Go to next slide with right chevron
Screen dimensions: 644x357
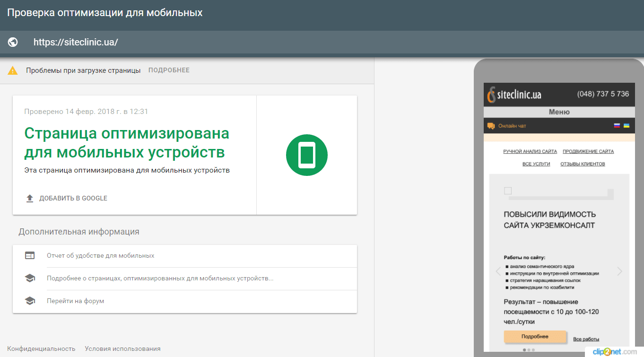tap(619, 271)
